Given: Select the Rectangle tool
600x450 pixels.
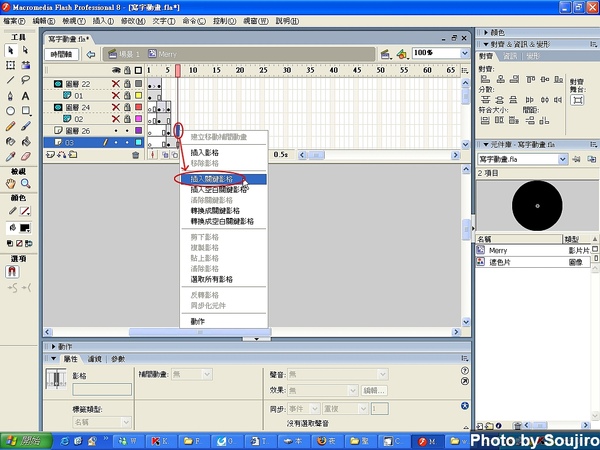Looking at the screenshot, I should (26, 111).
